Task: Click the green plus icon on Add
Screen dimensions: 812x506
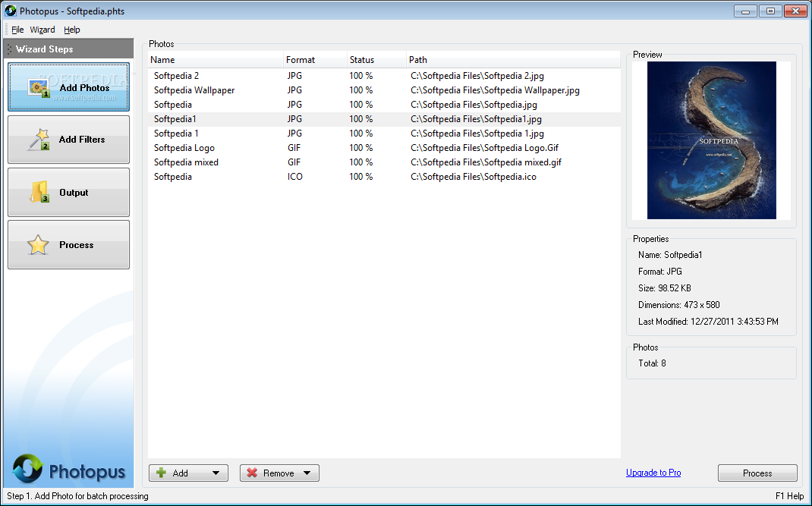Action: point(161,473)
